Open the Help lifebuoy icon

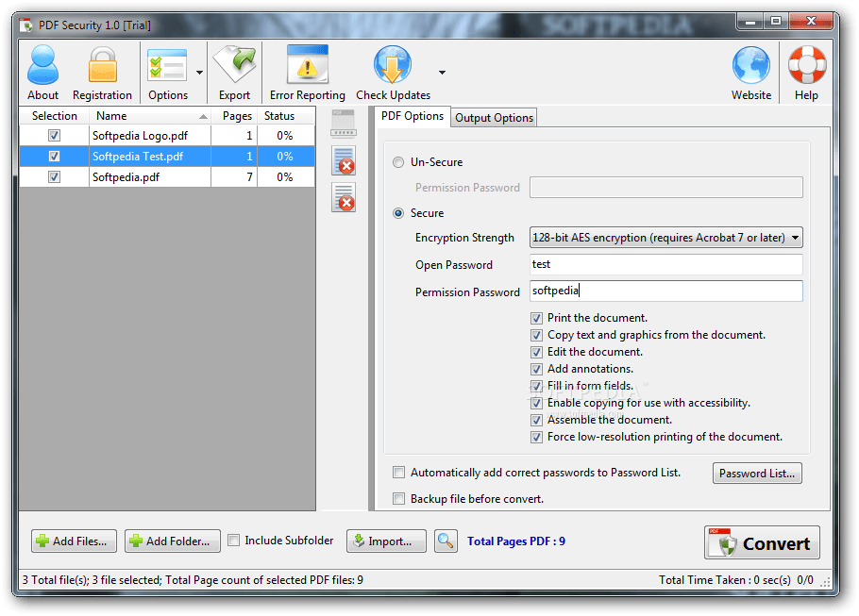tap(806, 64)
